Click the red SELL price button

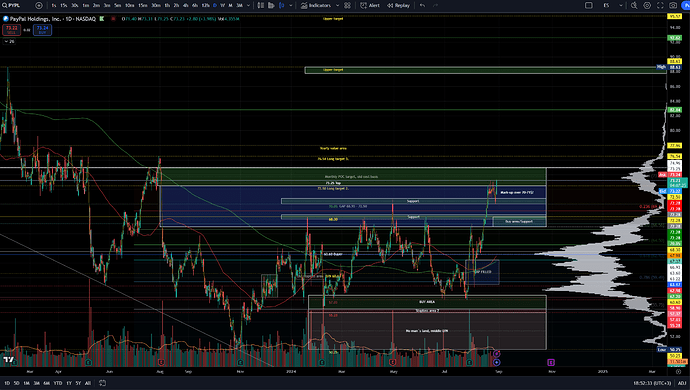(11, 29)
